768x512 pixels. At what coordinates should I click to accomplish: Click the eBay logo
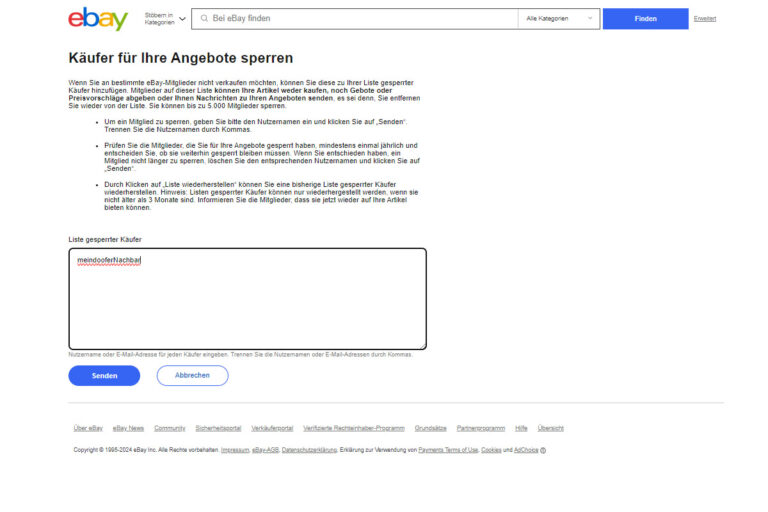click(x=98, y=19)
